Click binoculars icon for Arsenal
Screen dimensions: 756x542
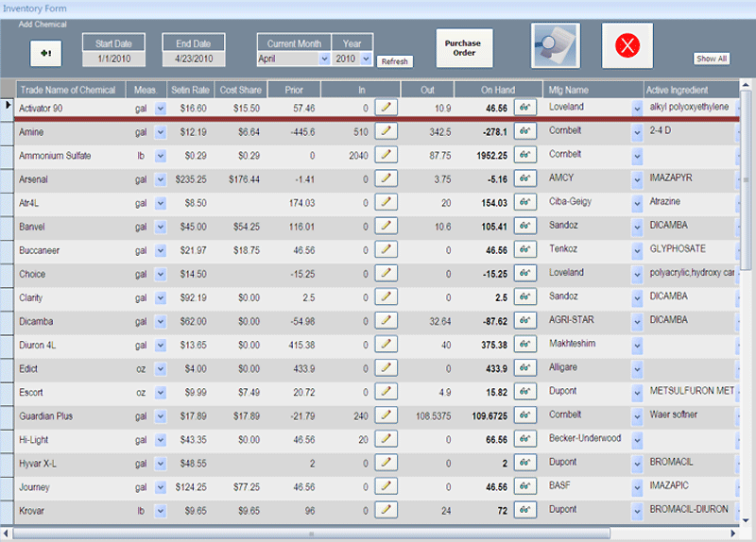(x=525, y=178)
